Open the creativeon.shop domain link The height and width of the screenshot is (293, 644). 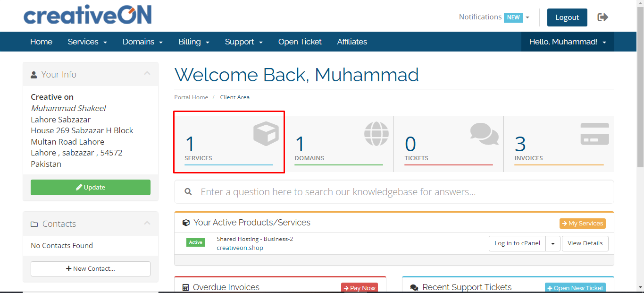[240, 248]
